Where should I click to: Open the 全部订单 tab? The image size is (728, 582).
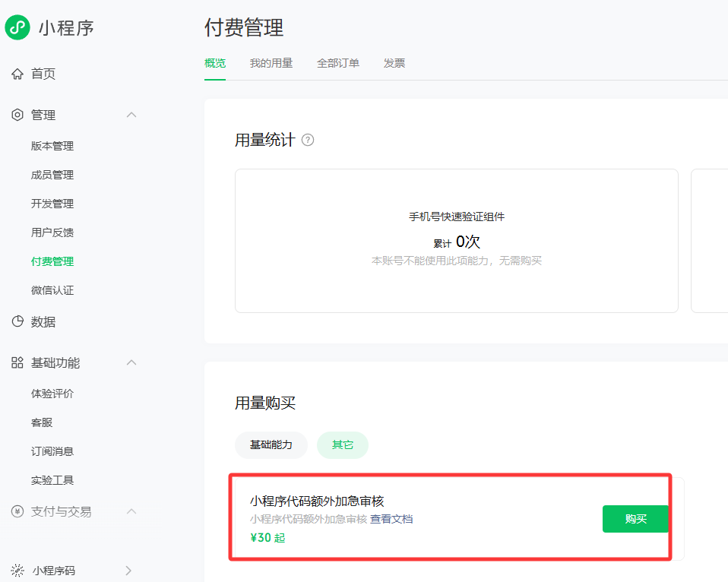click(338, 63)
